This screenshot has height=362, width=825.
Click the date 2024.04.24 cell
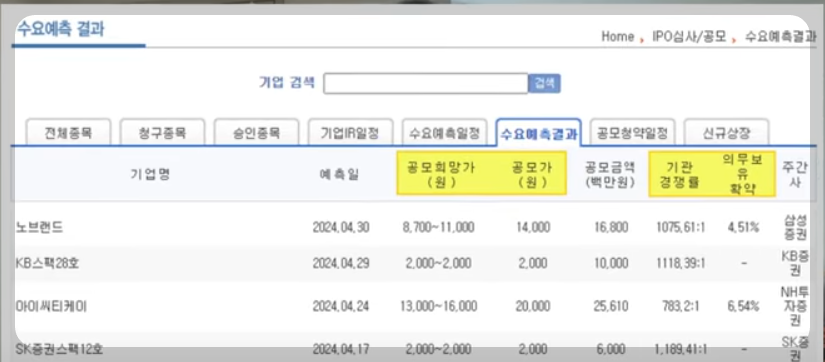click(341, 306)
